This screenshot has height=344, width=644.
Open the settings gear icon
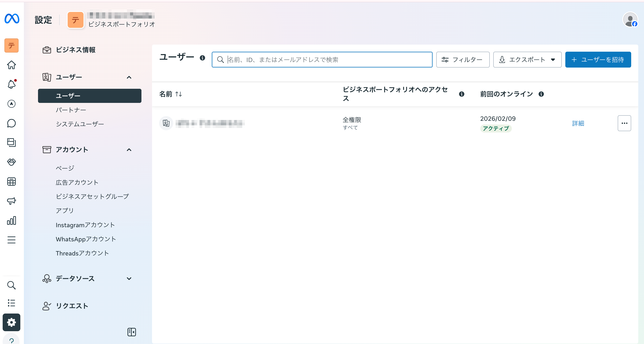pos(11,322)
